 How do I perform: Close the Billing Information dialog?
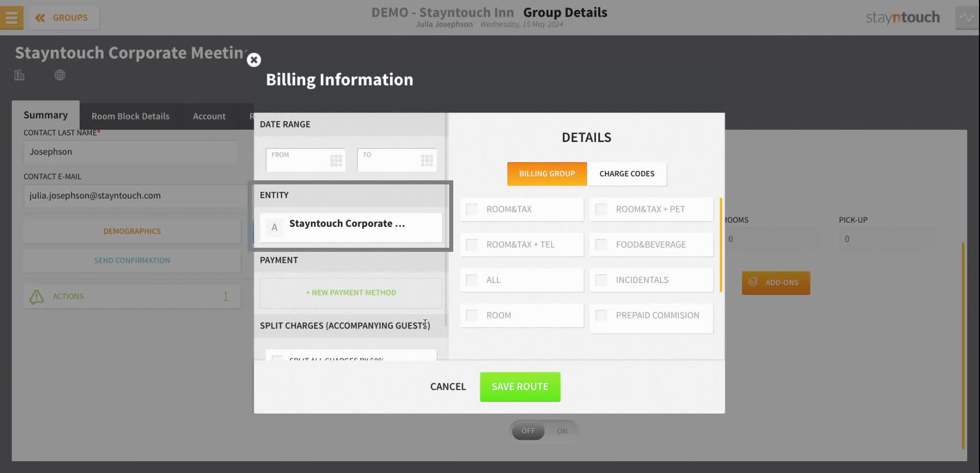[x=254, y=60]
